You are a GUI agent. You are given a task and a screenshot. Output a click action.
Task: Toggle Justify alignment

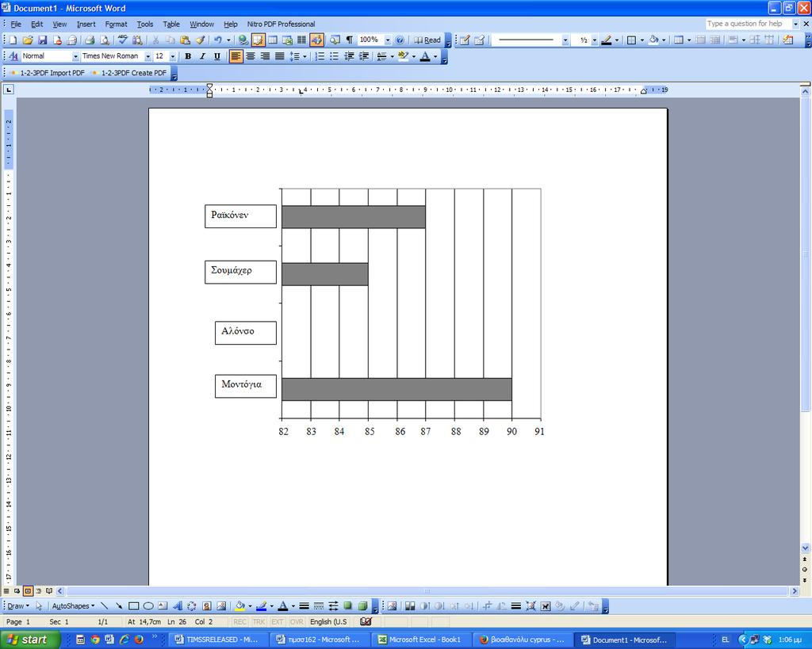(280, 56)
